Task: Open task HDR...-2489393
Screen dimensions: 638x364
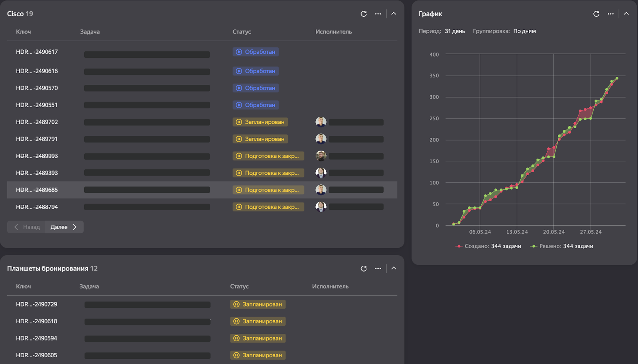Action: click(x=37, y=173)
